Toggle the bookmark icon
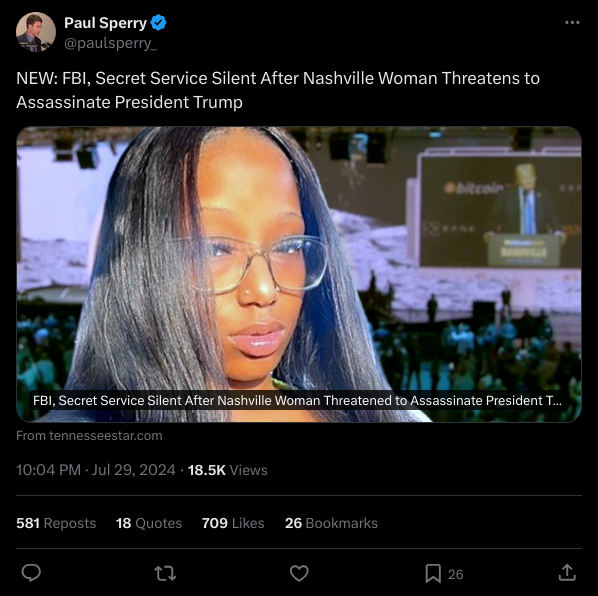The height and width of the screenshot is (596, 598). [433, 574]
